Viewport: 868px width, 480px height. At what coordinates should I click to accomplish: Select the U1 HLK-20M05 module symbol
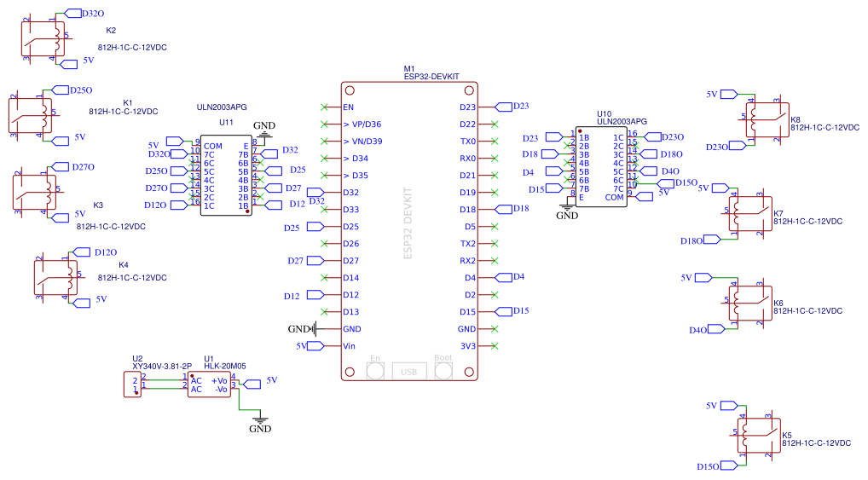click(209, 385)
